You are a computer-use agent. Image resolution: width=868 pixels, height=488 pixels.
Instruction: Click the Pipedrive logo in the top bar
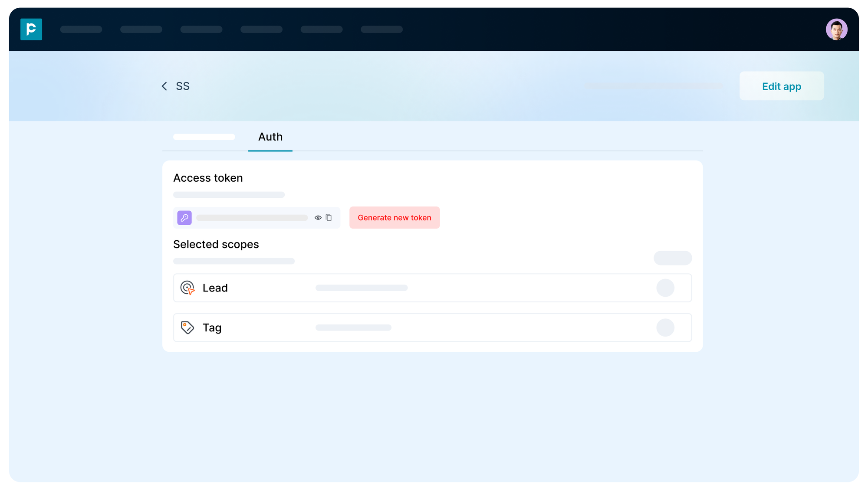(x=31, y=29)
